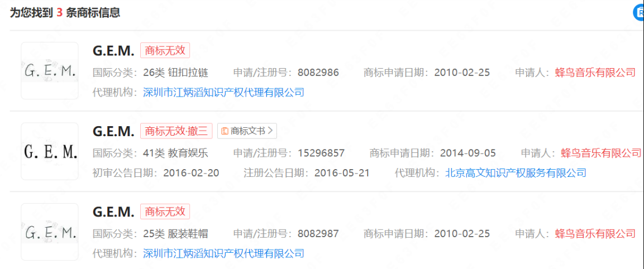Open G.E.M. title of registration 15296857

coord(114,131)
